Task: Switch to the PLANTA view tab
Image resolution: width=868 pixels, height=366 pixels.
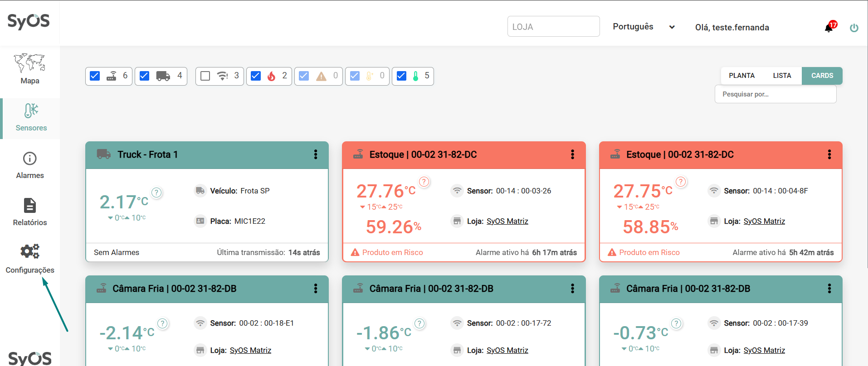Action: pos(741,76)
